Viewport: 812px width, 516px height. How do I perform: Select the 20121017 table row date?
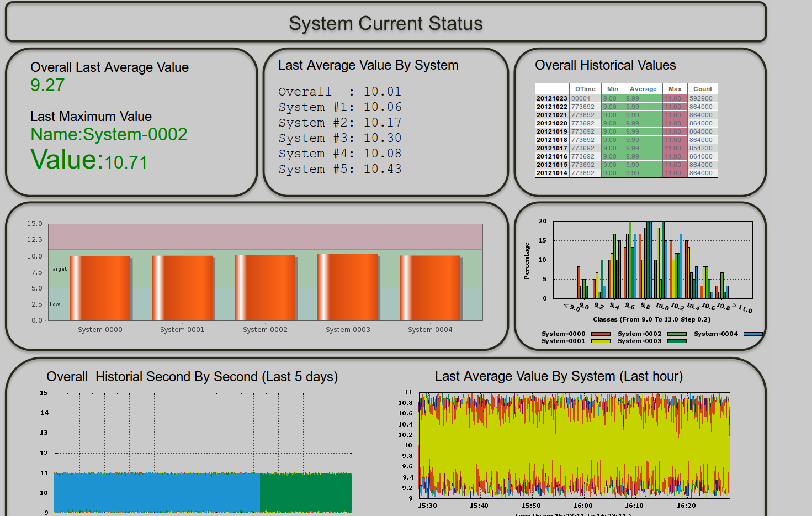[551, 148]
